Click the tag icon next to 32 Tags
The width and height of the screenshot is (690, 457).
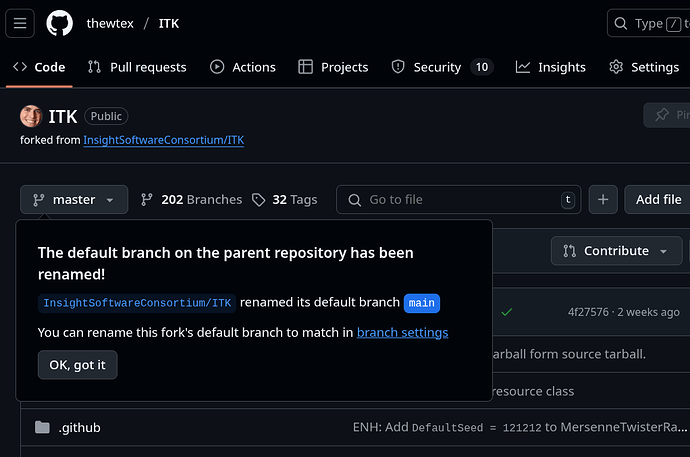259,200
